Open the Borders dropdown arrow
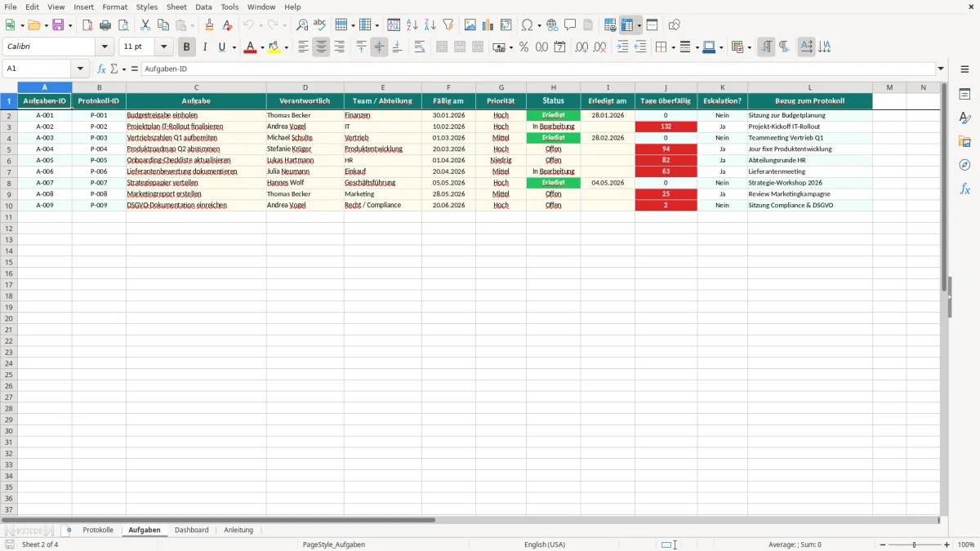This screenshot has height=551, width=980. pos(672,47)
